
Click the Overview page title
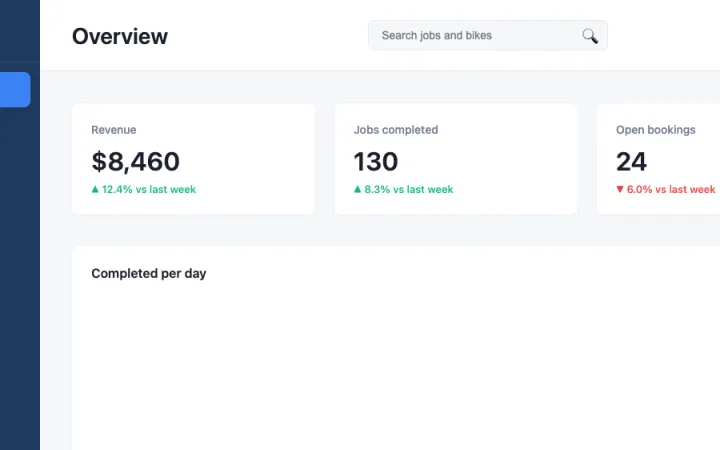(120, 36)
